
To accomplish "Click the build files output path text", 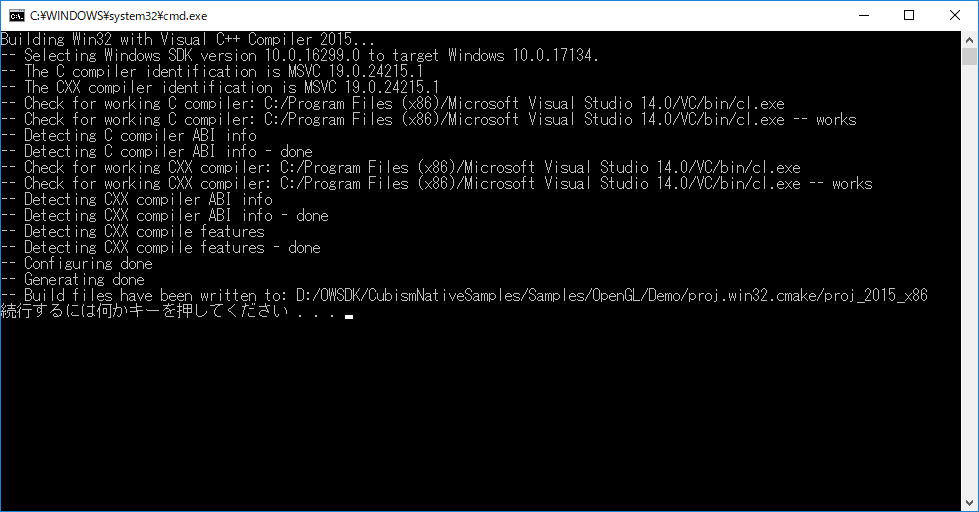I will [612, 295].
